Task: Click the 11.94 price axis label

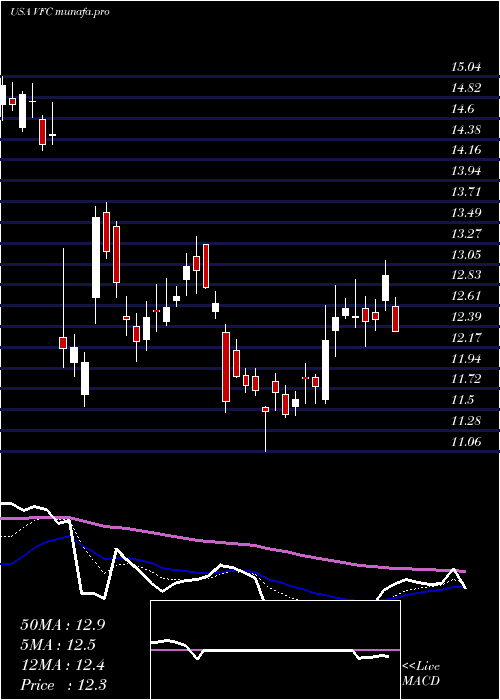Action: pyautogui.click(x=466, y=358)
